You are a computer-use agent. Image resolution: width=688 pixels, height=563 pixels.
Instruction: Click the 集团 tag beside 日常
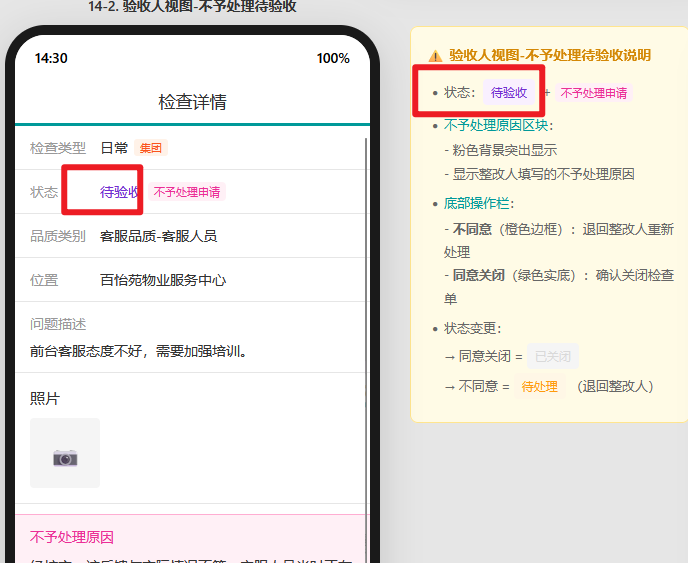click(x=150, y=148)
